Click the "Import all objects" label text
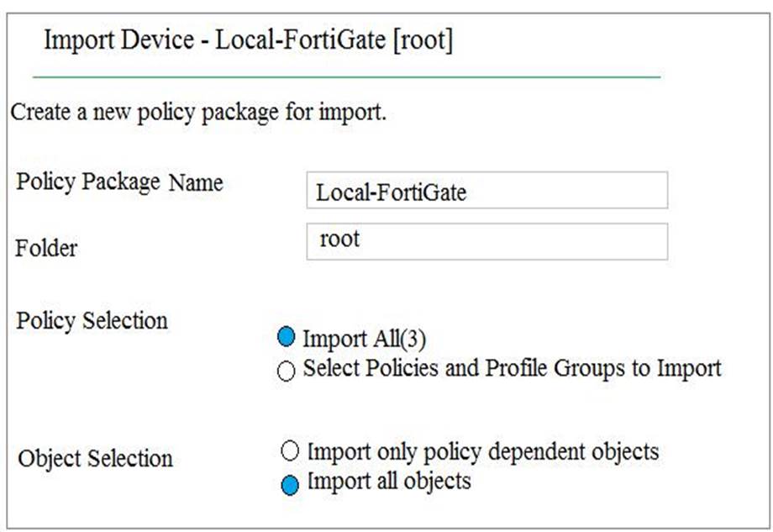The width and height of the screenshot is (773, 532). [389, 482]
